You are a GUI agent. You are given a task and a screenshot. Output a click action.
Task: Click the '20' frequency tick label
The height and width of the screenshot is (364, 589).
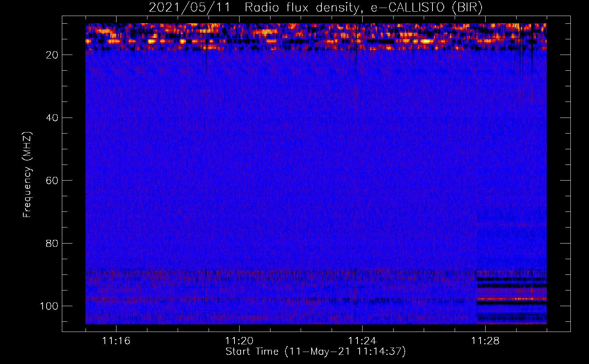click(52, 55)
